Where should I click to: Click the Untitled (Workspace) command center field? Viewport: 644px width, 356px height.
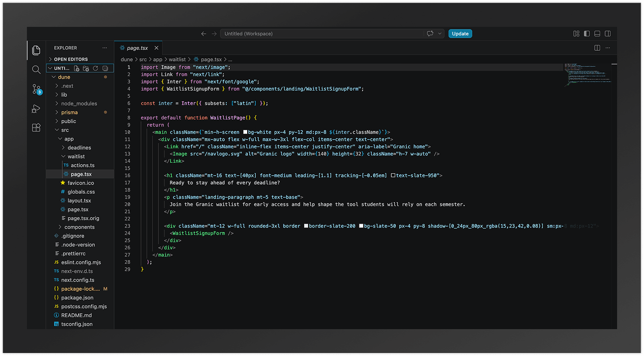322,34
